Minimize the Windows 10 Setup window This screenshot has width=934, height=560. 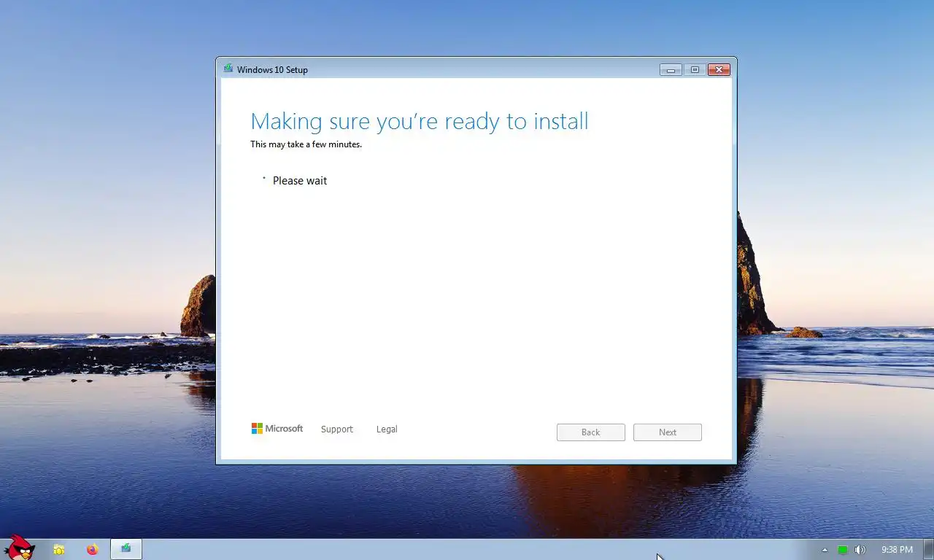(x=671, y=70)
